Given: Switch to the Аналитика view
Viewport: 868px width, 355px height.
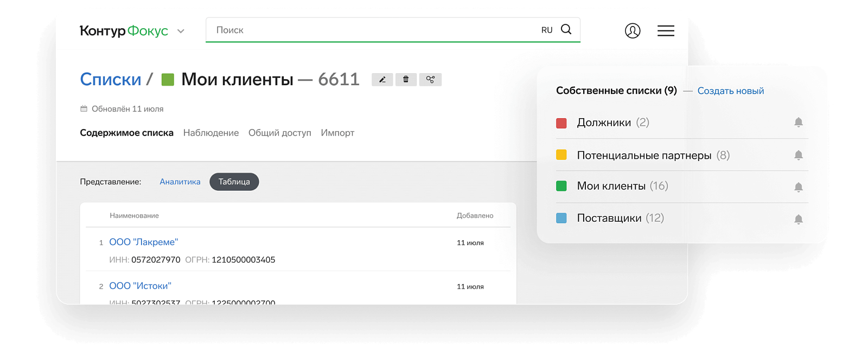Looking at the screenshot, I should click(180, 182).
